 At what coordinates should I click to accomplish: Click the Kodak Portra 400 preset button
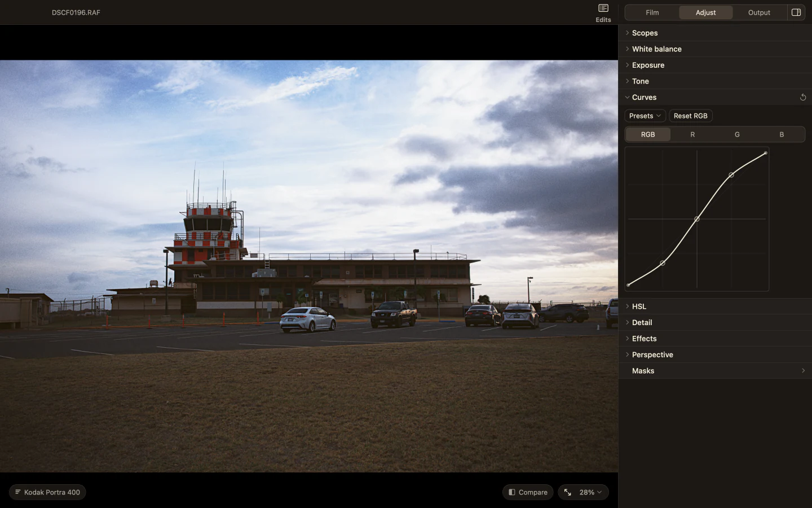click(47, 492)
